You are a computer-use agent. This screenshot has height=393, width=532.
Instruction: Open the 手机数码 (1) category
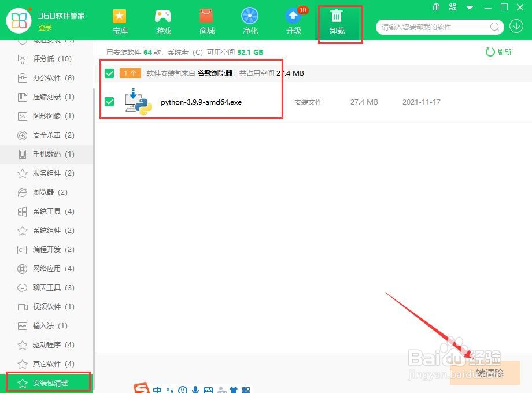click(x=46, y=154)
